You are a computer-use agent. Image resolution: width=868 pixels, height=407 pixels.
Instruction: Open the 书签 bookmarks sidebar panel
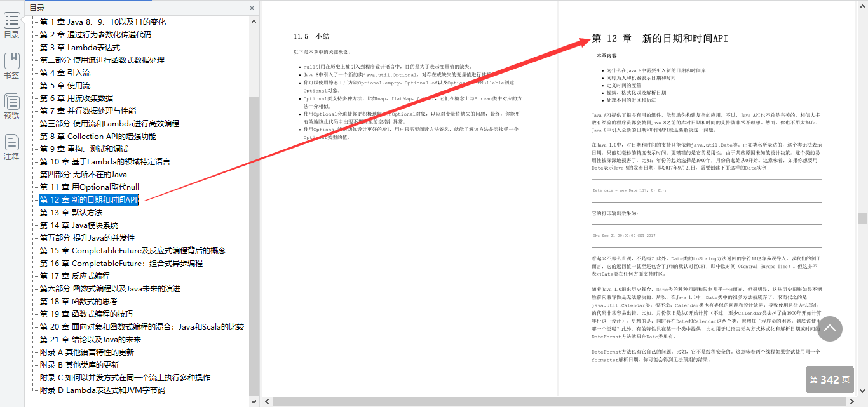[11, 66]
